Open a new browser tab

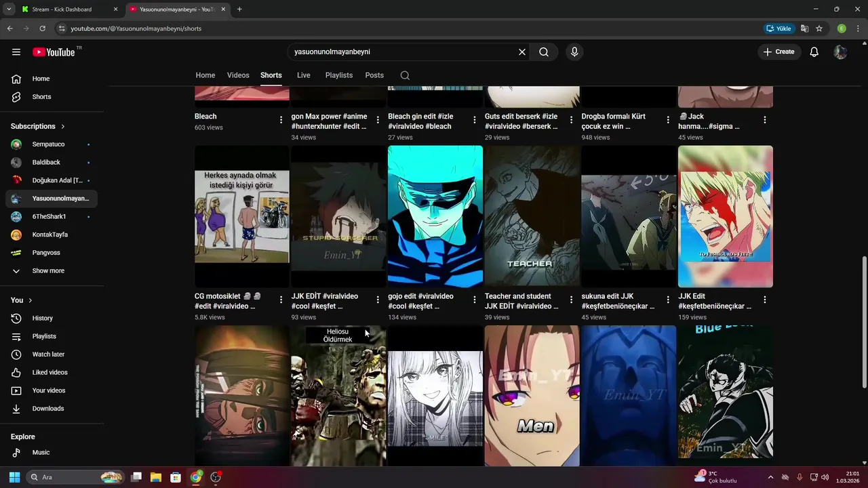[239, 9]
